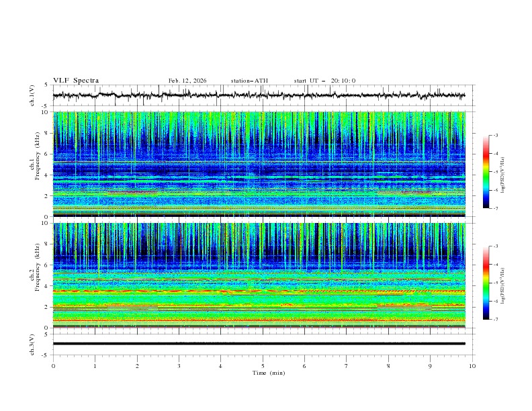The width and height of the screenshot is (532, 411).
Task: Select the start UT time "20:10:0"
Action: click(x=343, y=81)
